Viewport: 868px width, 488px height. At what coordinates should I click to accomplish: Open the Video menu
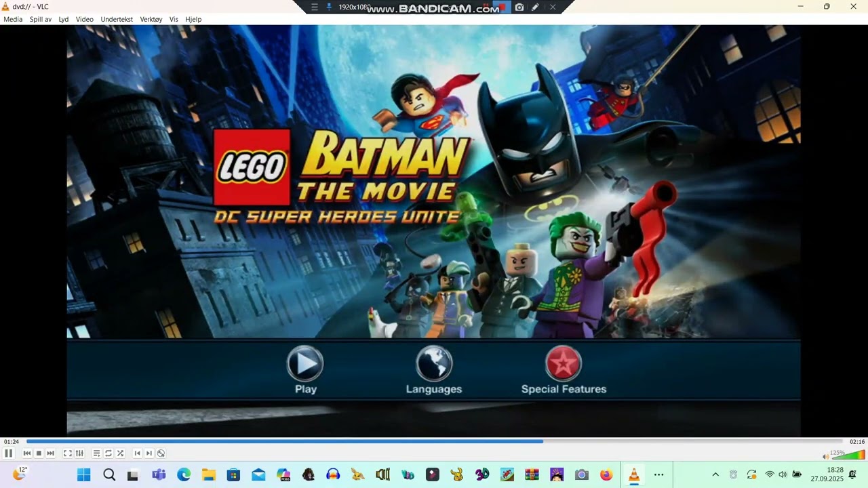tap(85, 19)
